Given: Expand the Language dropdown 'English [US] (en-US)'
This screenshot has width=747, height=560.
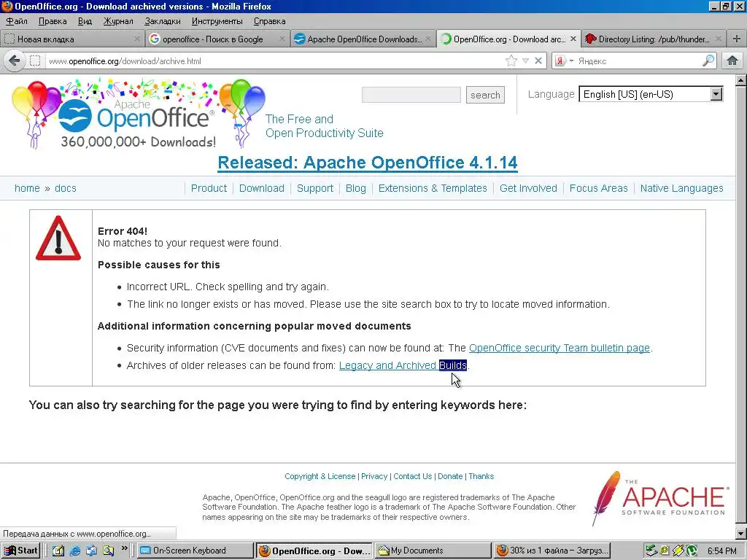Looking at the screenshot, I should coord(651,94).
